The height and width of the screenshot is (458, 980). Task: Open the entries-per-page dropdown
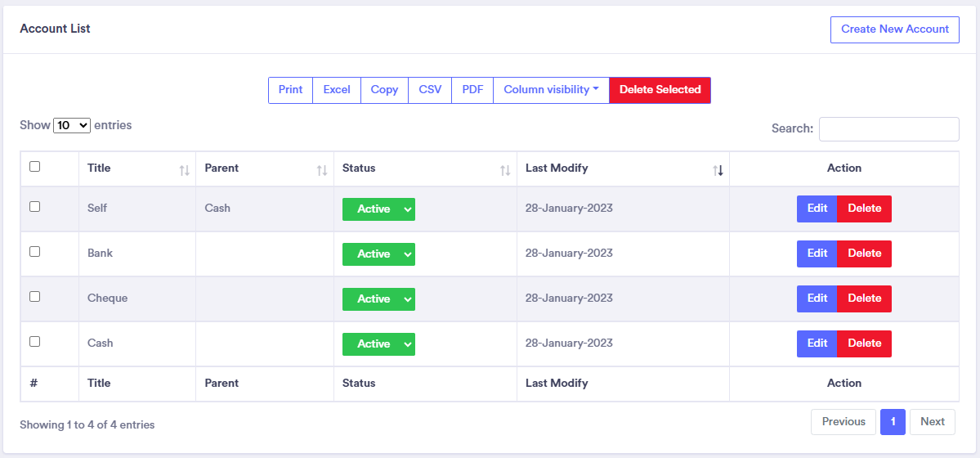73,126
